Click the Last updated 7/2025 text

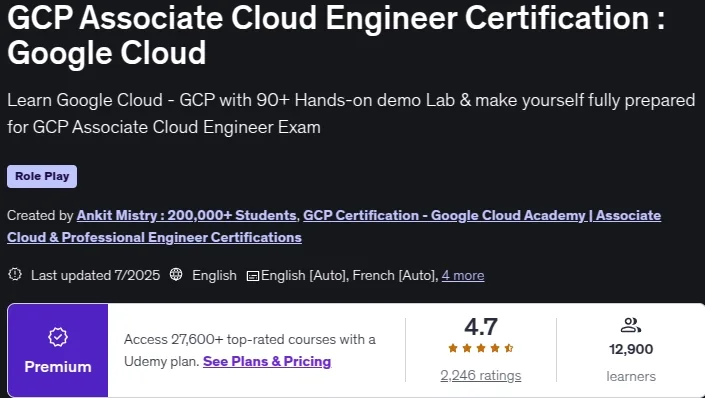tap(95, 275)
